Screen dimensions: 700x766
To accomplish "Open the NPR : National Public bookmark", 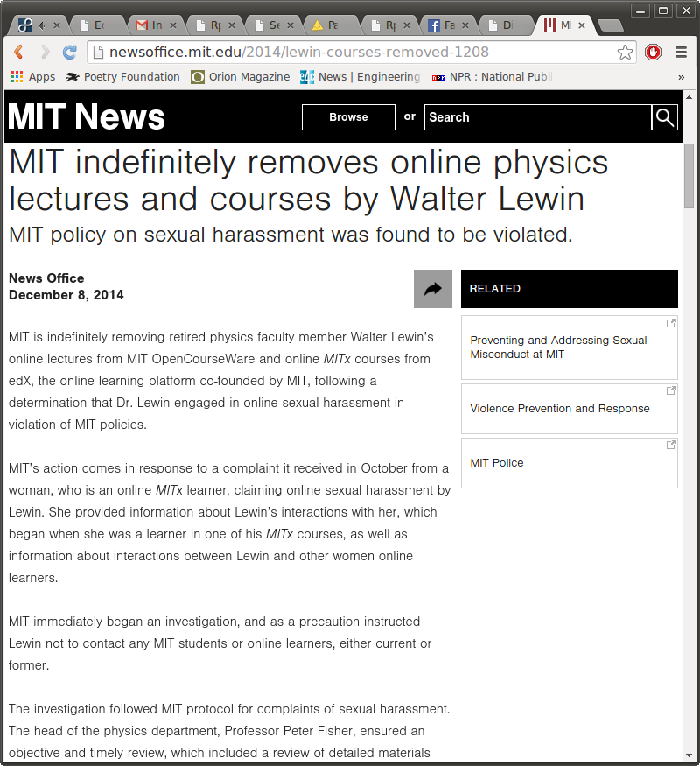I will click(493, 77).
